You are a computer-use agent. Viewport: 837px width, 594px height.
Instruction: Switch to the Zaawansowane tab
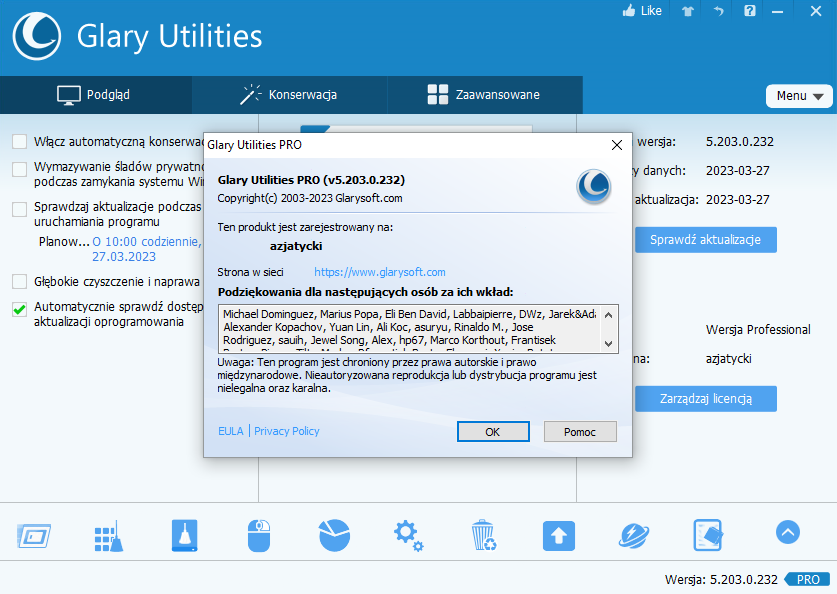(x=485, y=95)
